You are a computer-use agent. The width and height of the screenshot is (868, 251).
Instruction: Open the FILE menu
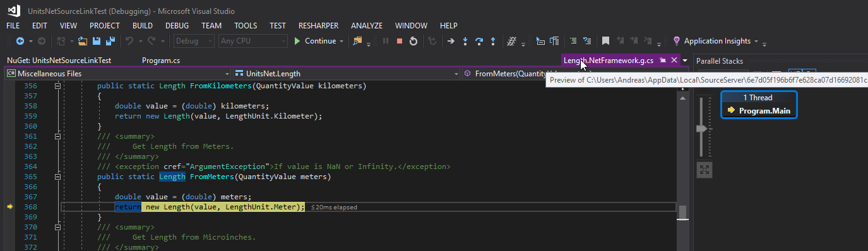[13, 26]
